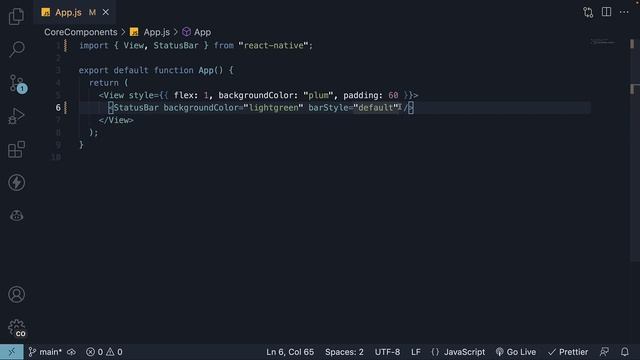Click line number 1 in gutter
640x360 pixels.
[58, 45]
